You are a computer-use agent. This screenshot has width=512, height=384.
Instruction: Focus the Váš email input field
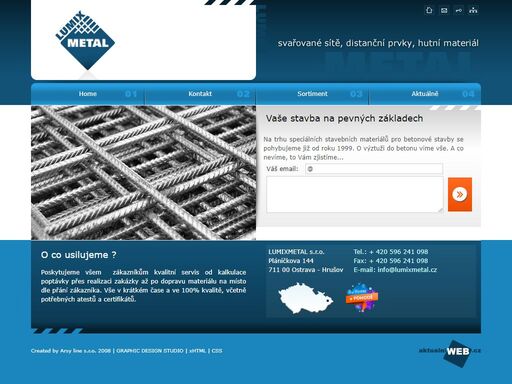tap(374, 169)
